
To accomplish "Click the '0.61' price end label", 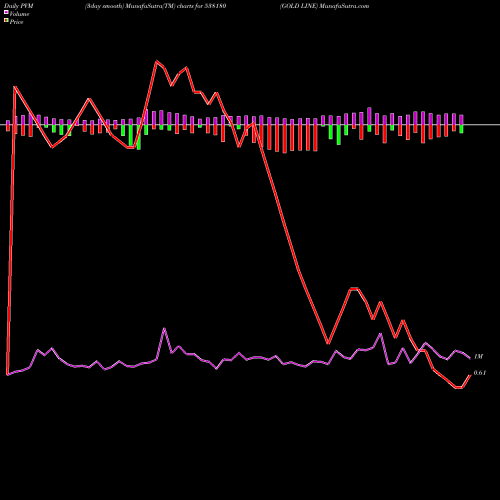I will pos(480,373).
